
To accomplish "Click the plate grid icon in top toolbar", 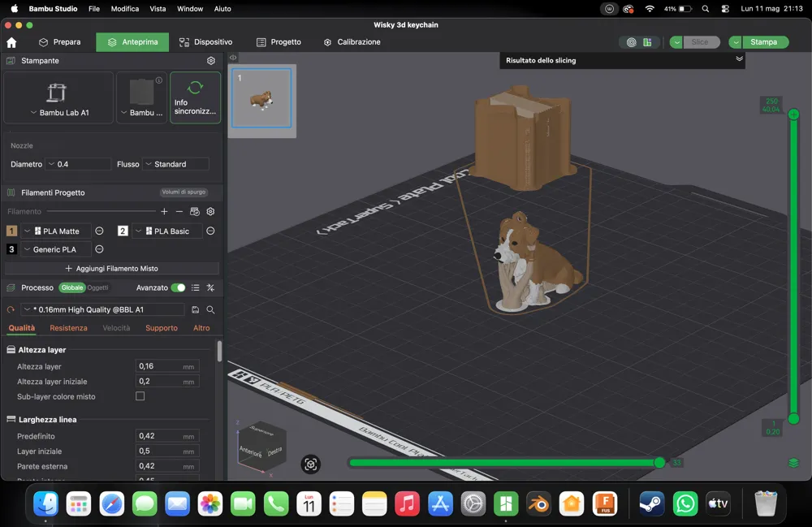I will tap(647, 42).
